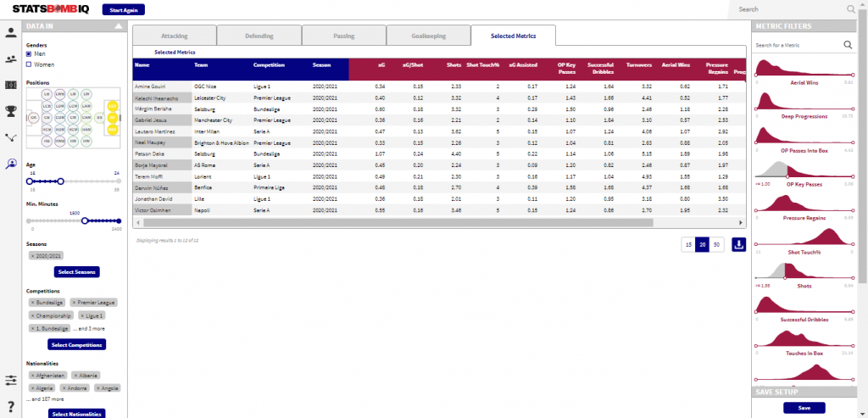Screen dimensions: 868x418
Task: Switch to the Attacking tab
Action: (175, 36)
